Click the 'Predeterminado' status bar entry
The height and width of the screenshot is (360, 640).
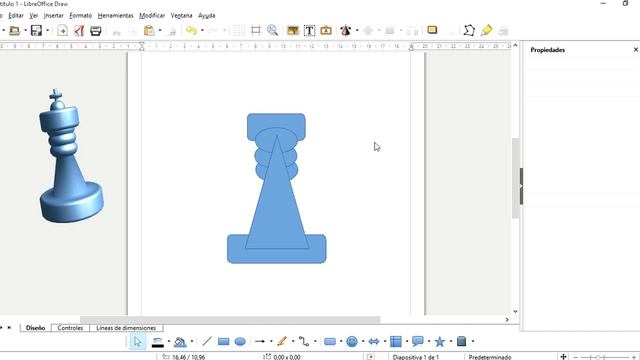click(490, 357)
